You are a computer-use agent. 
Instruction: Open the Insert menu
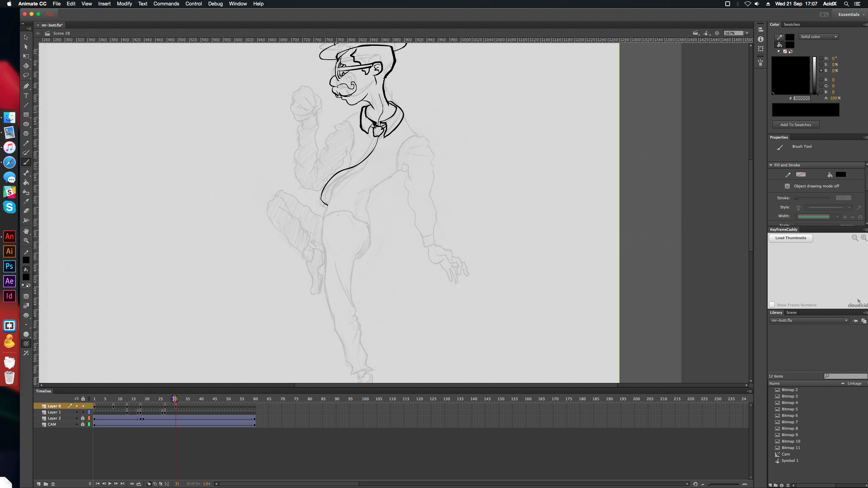click(104, 4)
